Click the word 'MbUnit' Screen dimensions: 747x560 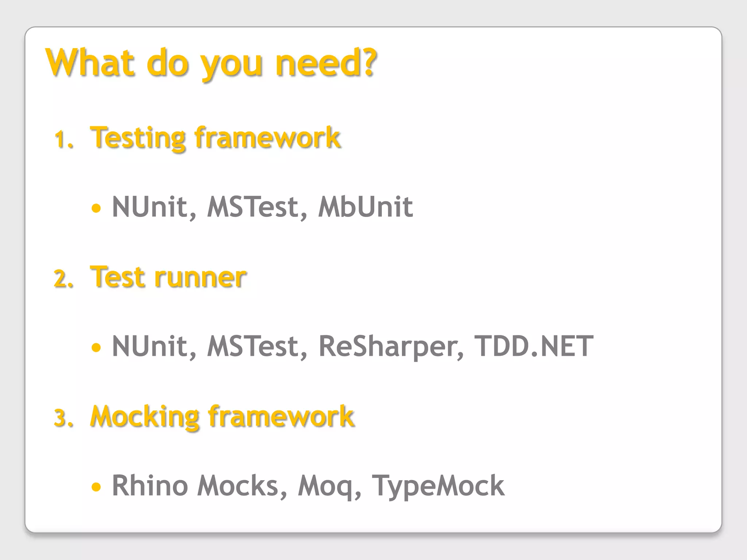365,207
